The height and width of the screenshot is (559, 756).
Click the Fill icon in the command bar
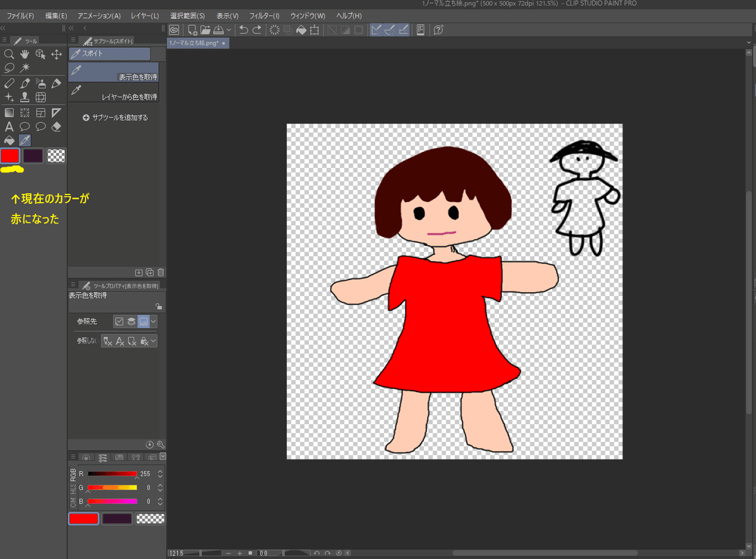[x=301, y=30]
